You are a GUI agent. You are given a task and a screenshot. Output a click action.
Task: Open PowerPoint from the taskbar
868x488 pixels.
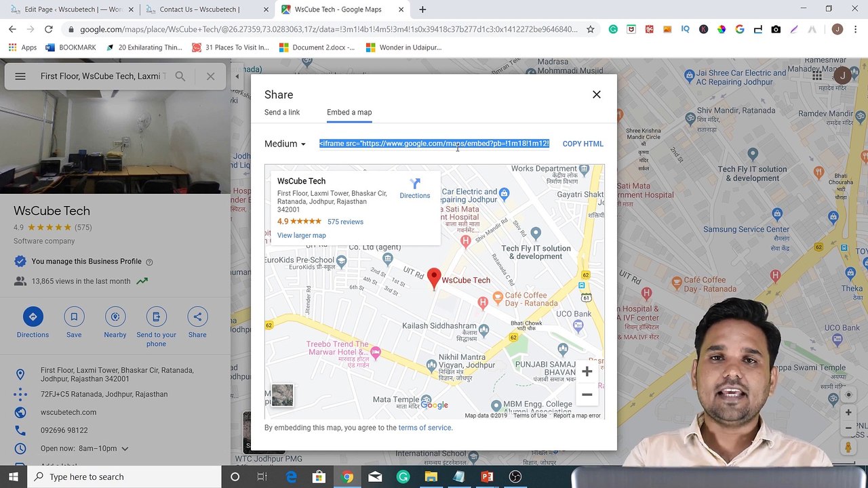487,476
